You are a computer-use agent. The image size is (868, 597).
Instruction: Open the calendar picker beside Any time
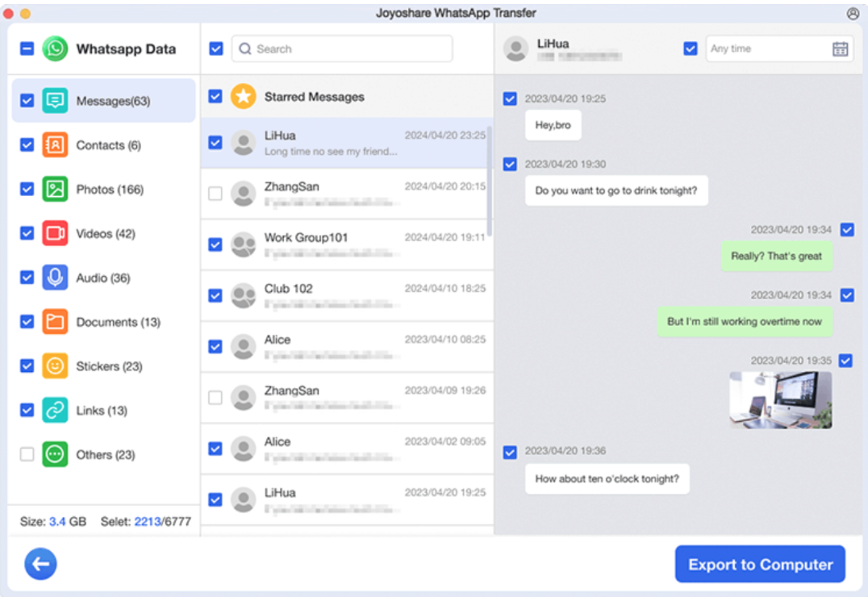[x=840, y=48]
